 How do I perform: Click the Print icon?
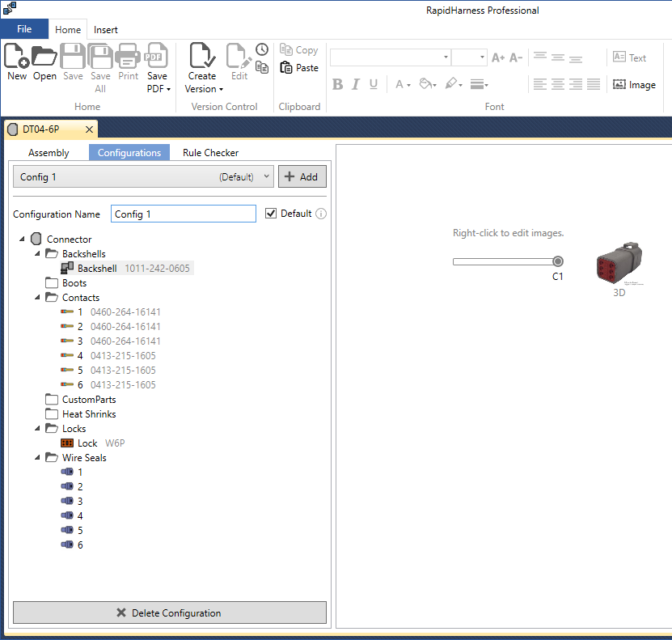tap(128, 56)
